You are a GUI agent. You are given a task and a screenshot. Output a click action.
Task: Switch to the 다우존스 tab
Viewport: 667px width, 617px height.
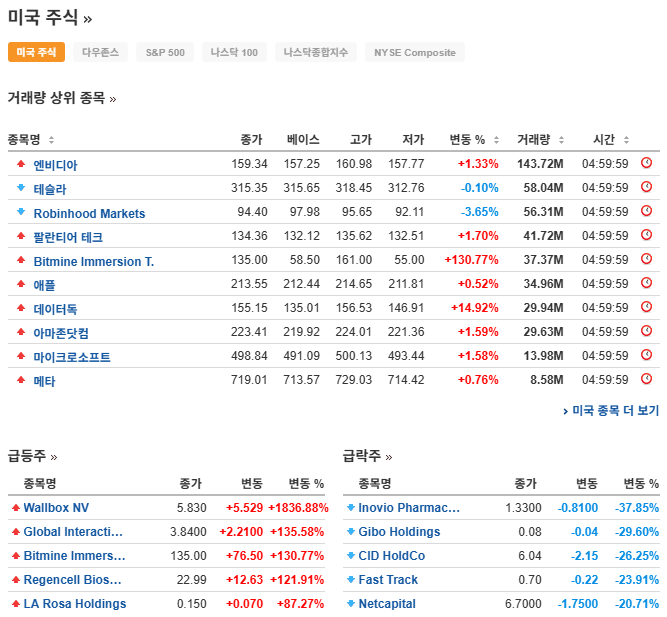(x=100, y=52)
